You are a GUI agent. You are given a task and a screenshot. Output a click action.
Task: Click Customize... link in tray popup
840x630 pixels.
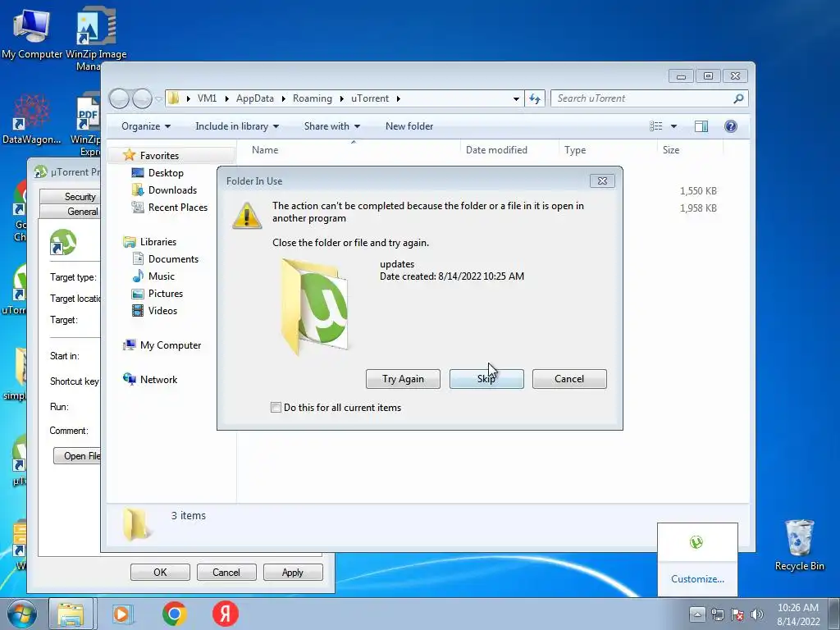pyautogui.click(x=697, y=579)
